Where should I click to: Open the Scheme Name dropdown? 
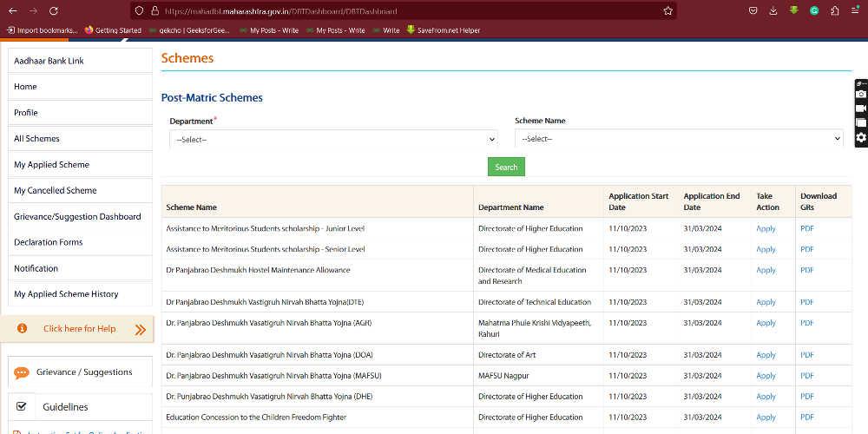tap(679, 139)
